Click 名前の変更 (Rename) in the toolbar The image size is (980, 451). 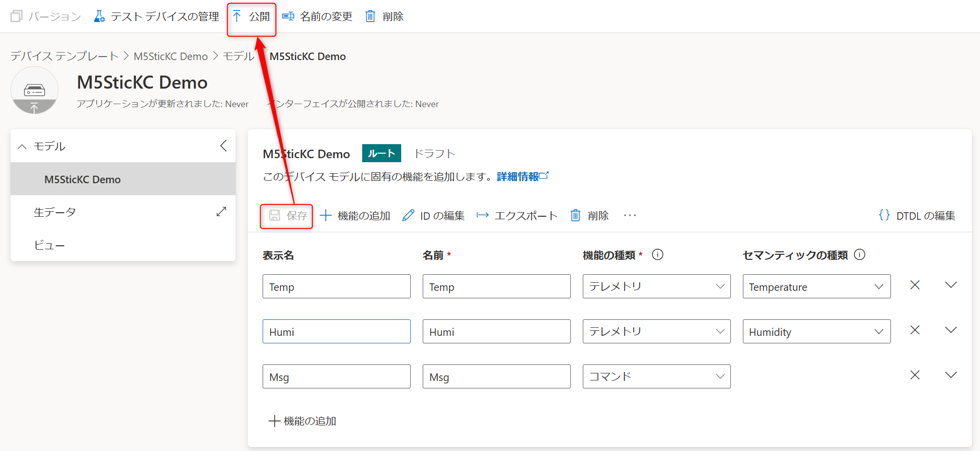click(x=317, y=17)
